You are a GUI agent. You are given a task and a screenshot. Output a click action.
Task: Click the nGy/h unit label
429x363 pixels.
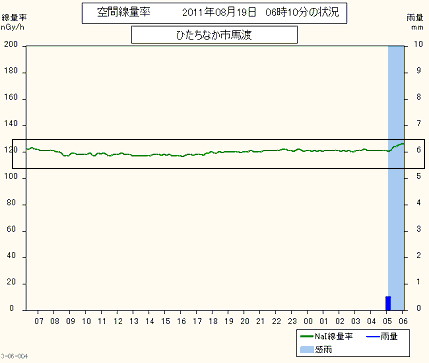click(x=13, y=27)
